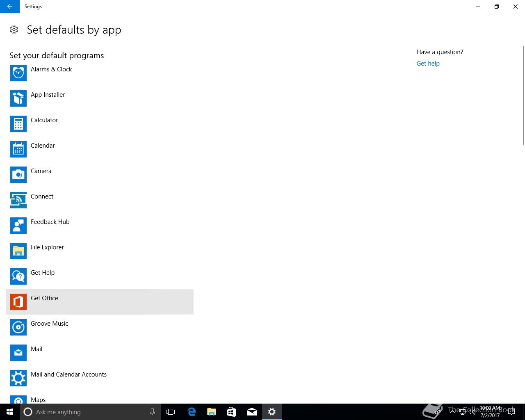Click the Mail envelope icon in list

click(18, 353)
